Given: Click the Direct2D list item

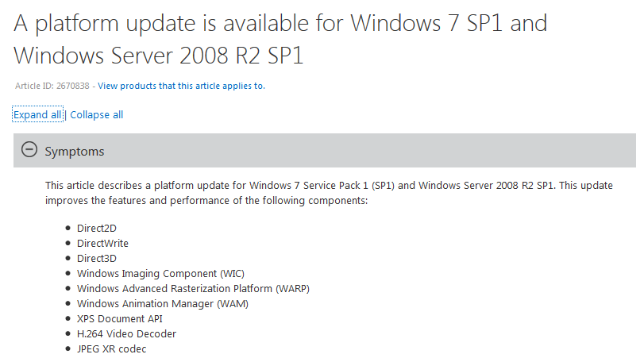Looking at the screenshot, I should point(97,229).
